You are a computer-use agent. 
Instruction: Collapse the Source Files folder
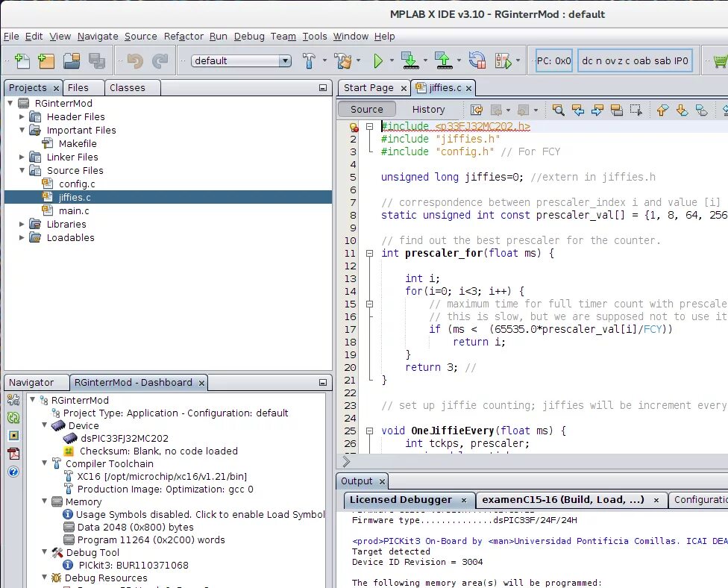click(x=22, y=170)
